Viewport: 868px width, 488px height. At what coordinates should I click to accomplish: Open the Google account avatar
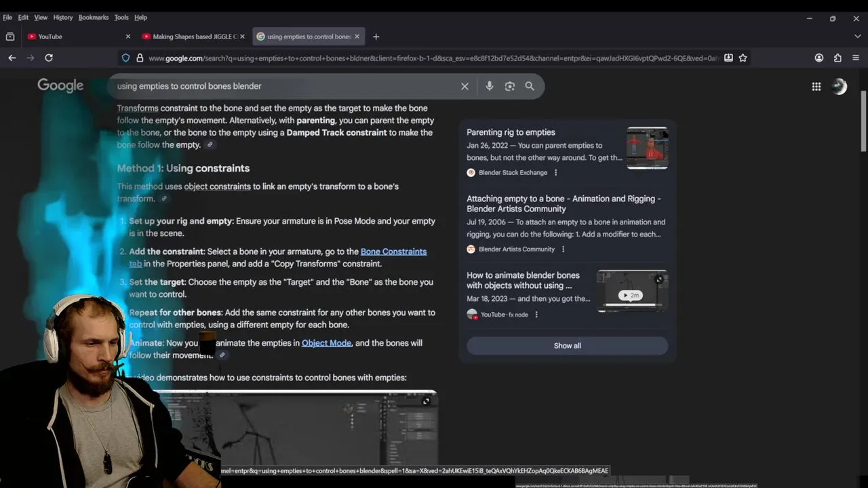(x=840, y=86)
